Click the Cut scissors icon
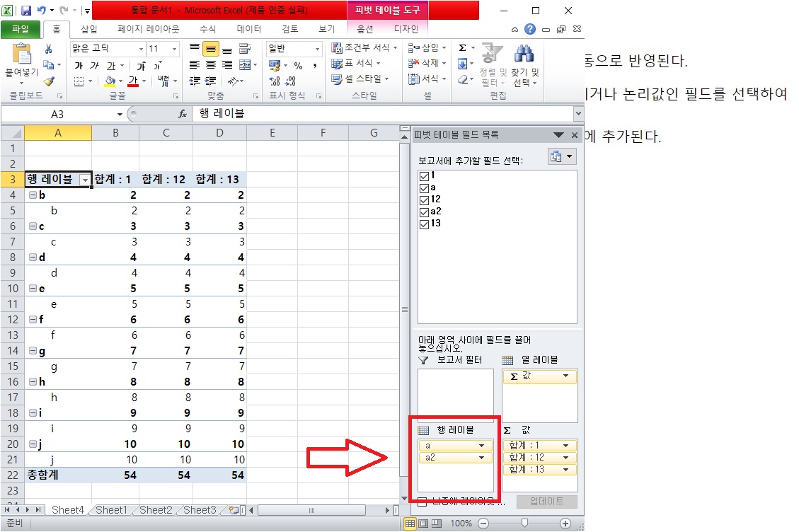This screenshot has height=532, width=799. [48, 49]
